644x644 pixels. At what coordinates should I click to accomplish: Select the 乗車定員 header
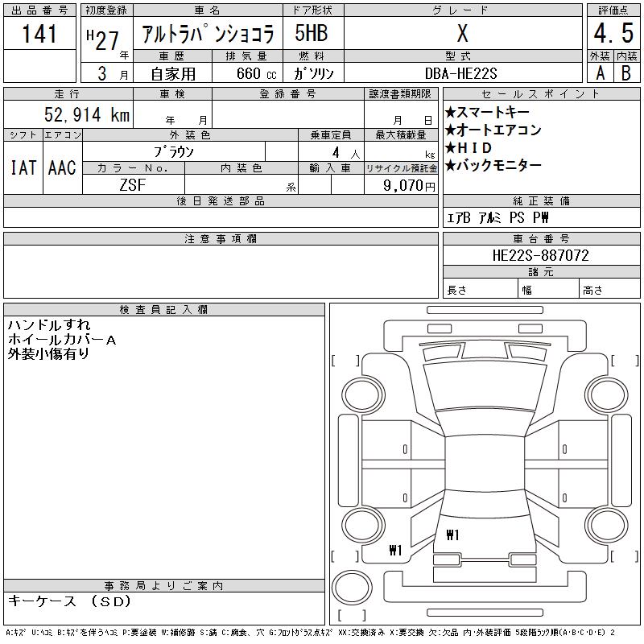click(331, 135)
